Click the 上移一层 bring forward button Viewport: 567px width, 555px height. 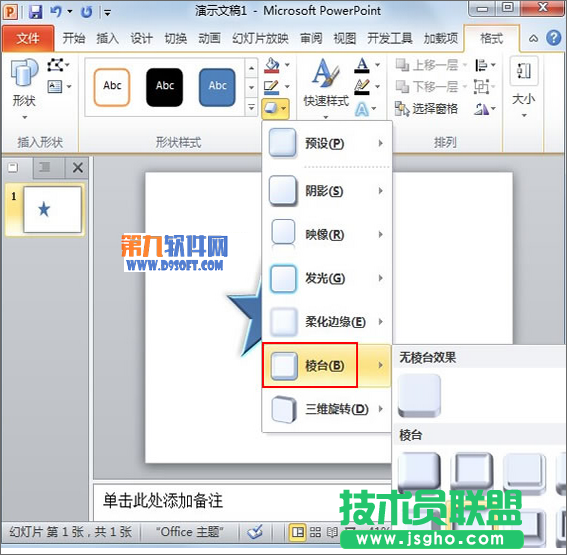[x=431, y=65]
